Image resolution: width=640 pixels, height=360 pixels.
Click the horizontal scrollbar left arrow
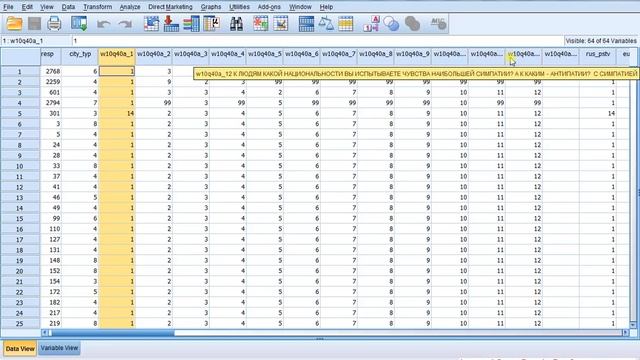tap(44, 333)
